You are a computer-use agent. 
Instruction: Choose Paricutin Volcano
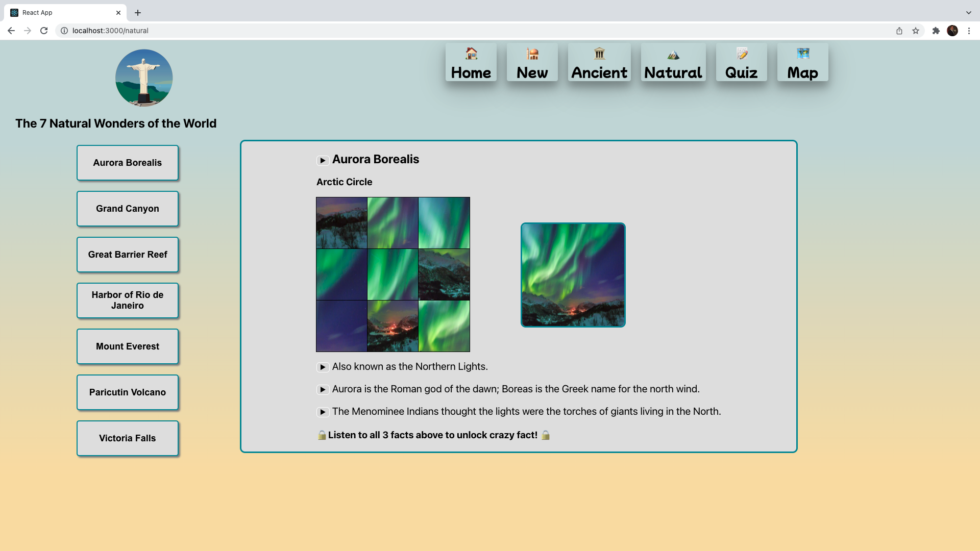pyautogui.click(x=128, y=392)
